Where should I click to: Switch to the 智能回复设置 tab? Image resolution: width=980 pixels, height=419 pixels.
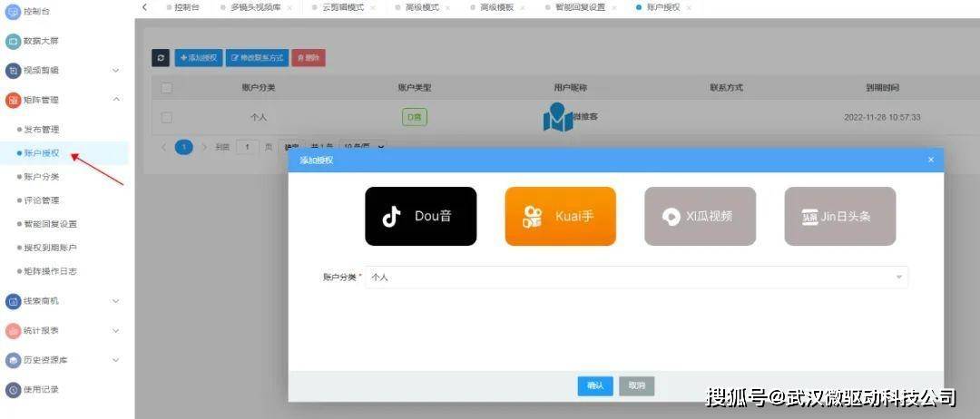pos(580,7)
